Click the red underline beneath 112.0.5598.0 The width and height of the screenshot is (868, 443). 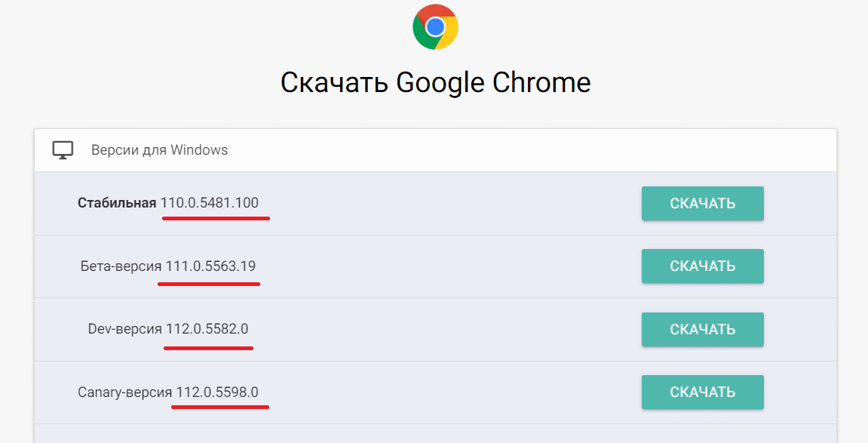click(219, 406)
